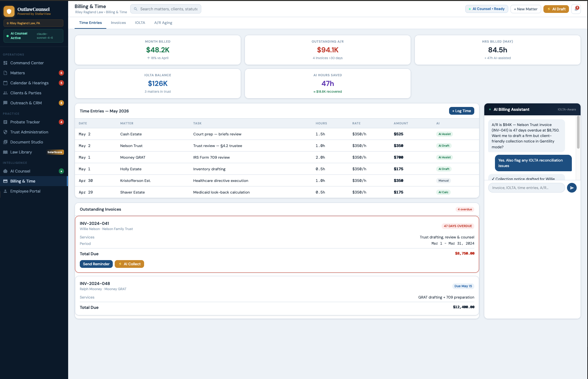Open Document Studio from the sidebar

point(26,142)
